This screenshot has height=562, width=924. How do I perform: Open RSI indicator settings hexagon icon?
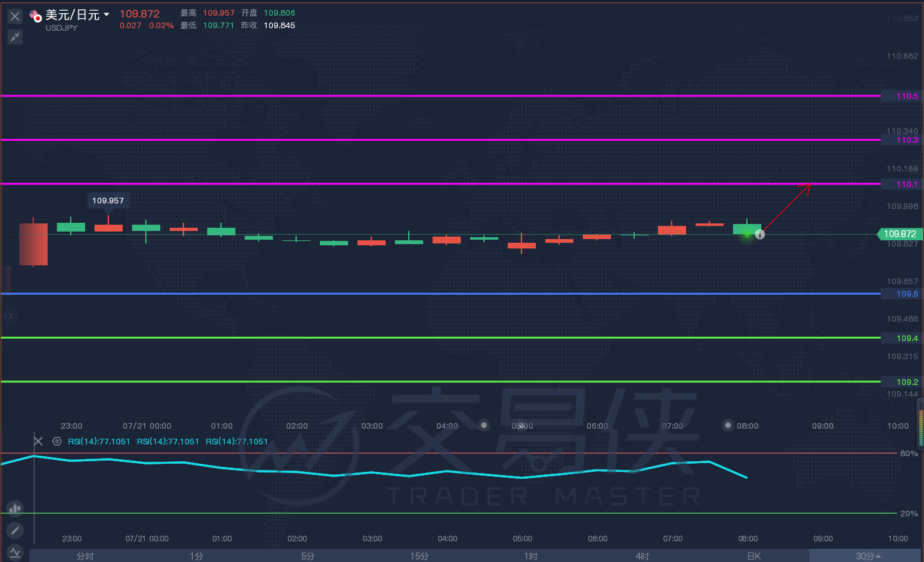click(57, 441)
